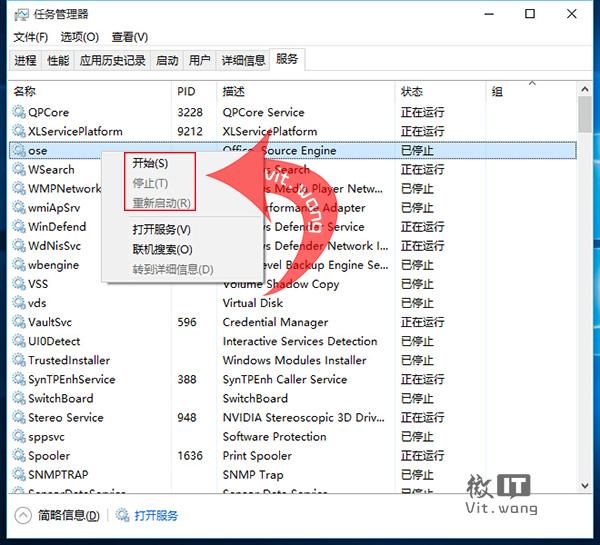Select the Print Spooler description cell
This screenshot has width=600, height=545.
(x=257, y=456)
